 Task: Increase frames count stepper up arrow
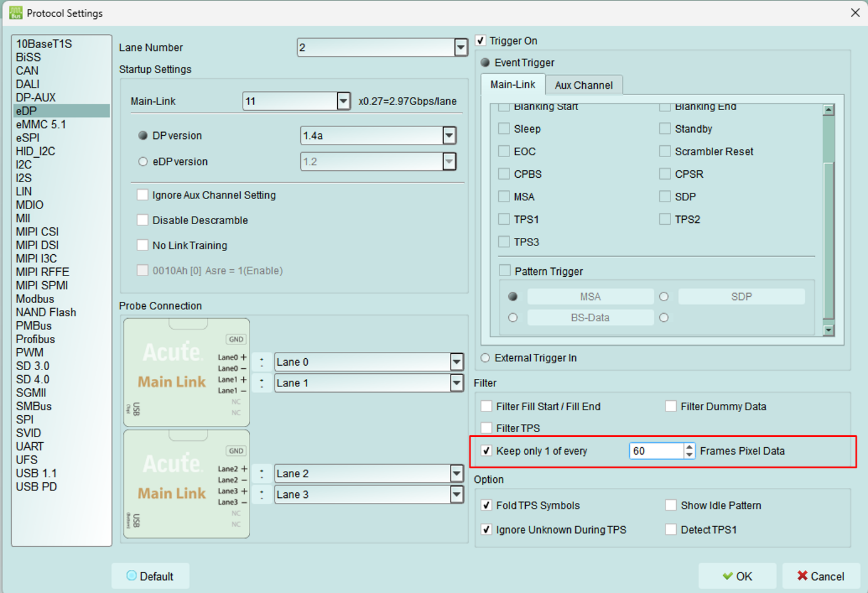click(689, 447)
